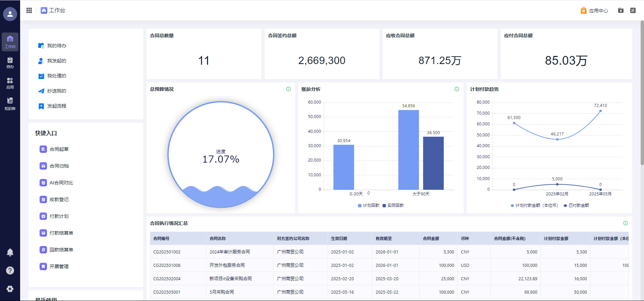Open AI合同对比 quick entry
Image resolution: width=644 pixels, height=301 pixels.
[61, 183]
